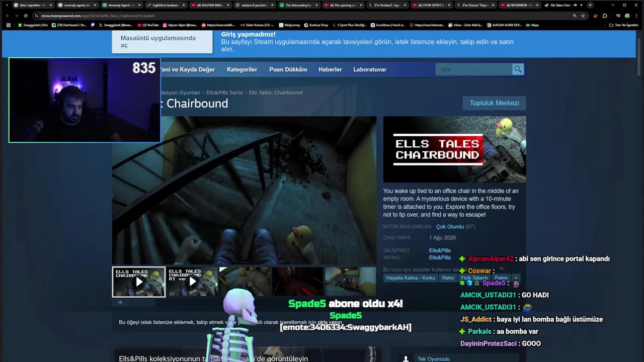
Task: Open the Excalidraw bookmark
Action: [x=388, y=25]
